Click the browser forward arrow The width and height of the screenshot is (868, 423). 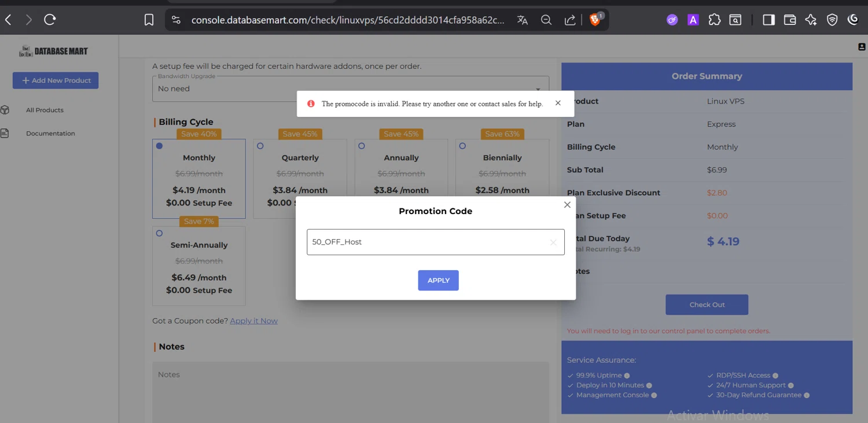point(28,20)
